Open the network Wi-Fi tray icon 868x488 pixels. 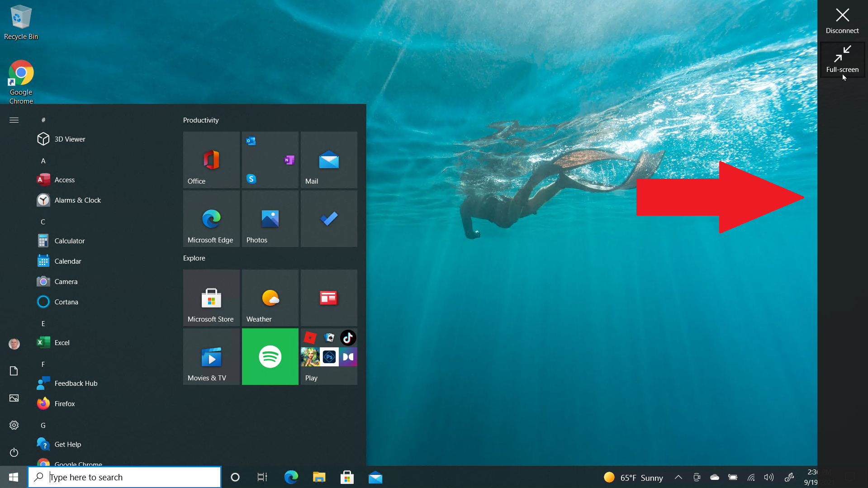click(751, 477)
